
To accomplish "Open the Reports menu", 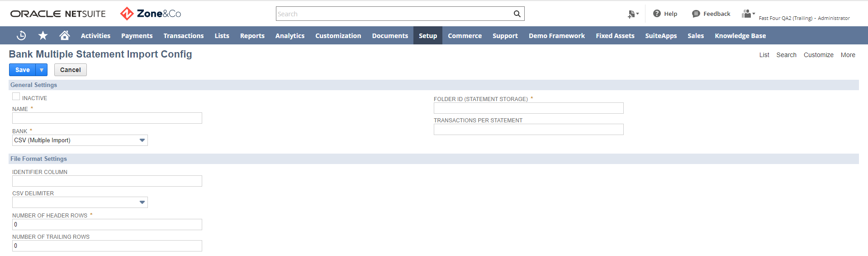I will pyautogui.click(x=252, y=35).
